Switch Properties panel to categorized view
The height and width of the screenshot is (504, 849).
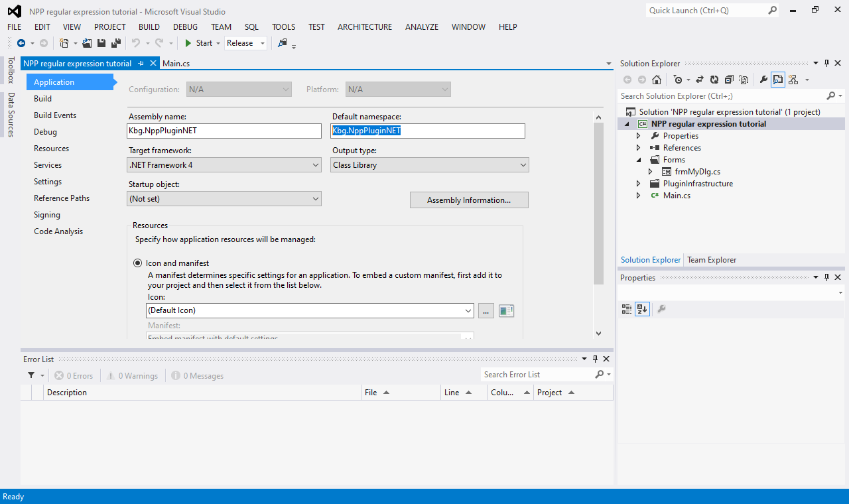pyautogui.click(x=626, y=308)
